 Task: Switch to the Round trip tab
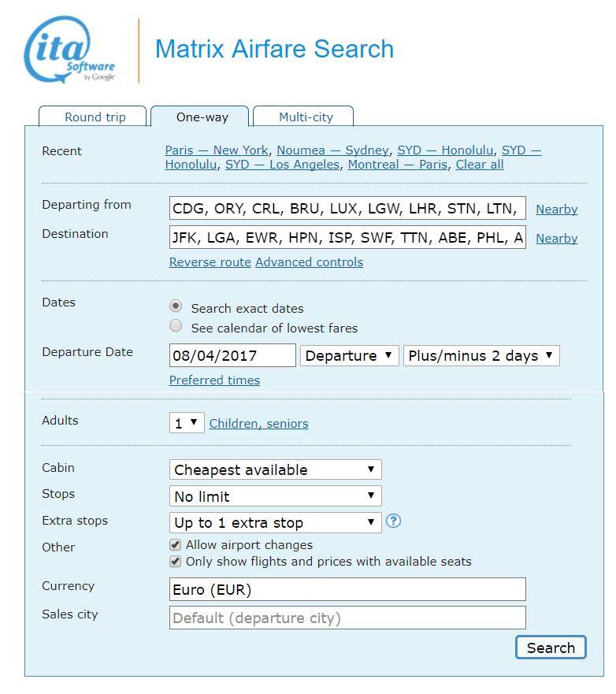95,117
